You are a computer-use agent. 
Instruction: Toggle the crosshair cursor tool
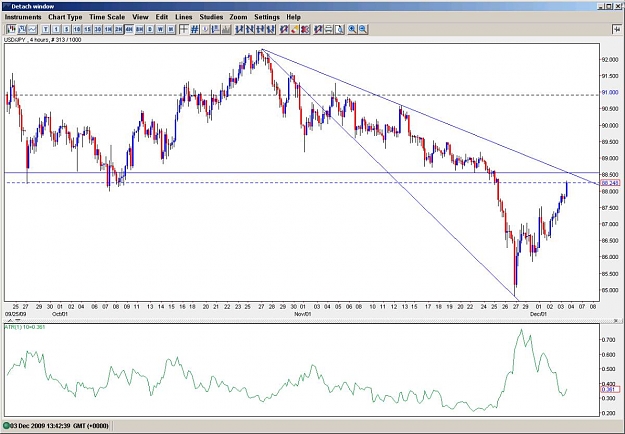(x=184, y=29)
